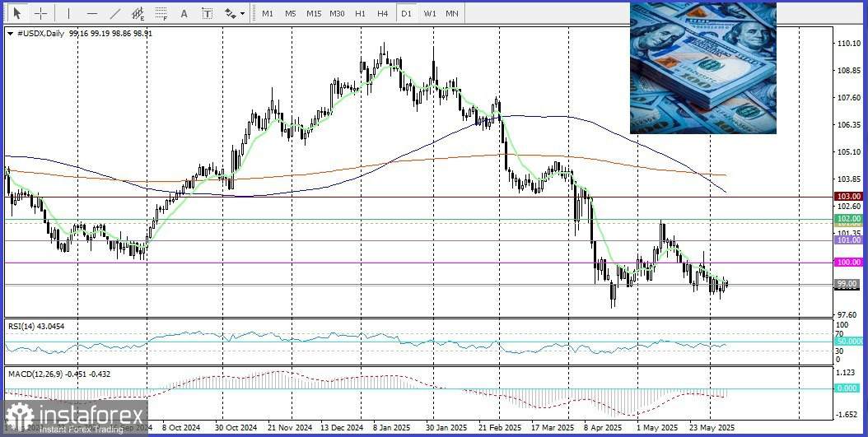Click the 8 Jan 2025 date label
Viewport: 868px width, 437px height.
(x=390, y=428)
